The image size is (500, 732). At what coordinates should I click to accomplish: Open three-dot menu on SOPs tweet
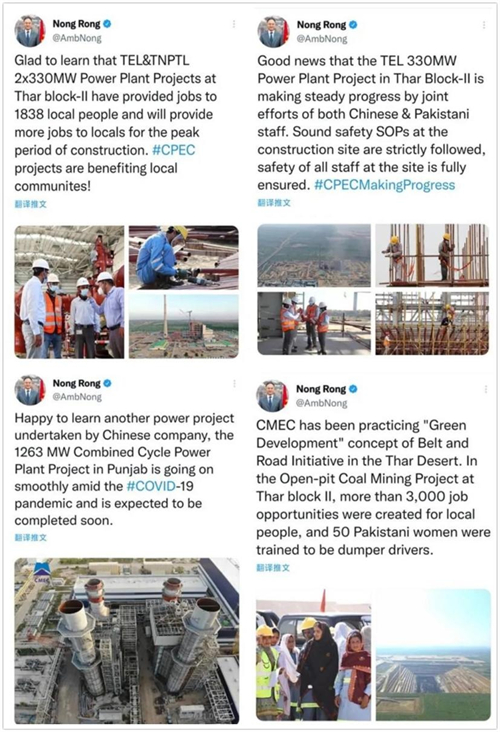click(x=484, y=24)
